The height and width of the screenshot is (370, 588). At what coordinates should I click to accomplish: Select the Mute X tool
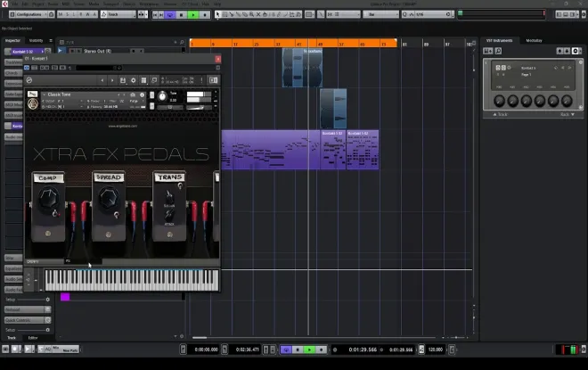coord(258,14)
